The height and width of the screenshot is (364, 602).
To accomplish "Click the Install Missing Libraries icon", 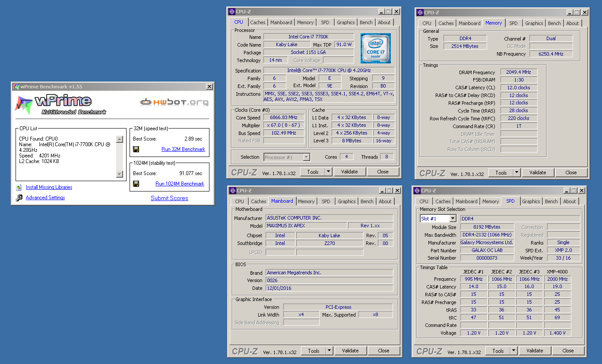I will click(x=19, y=187).
